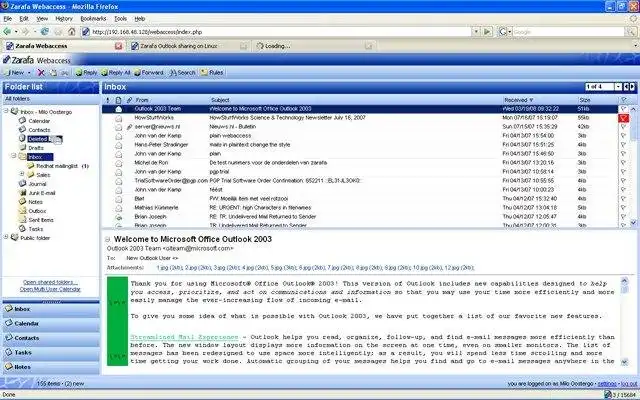Open the Redhat mailinglist subfolder
The image size is (640, 400).
coord(57,166)
